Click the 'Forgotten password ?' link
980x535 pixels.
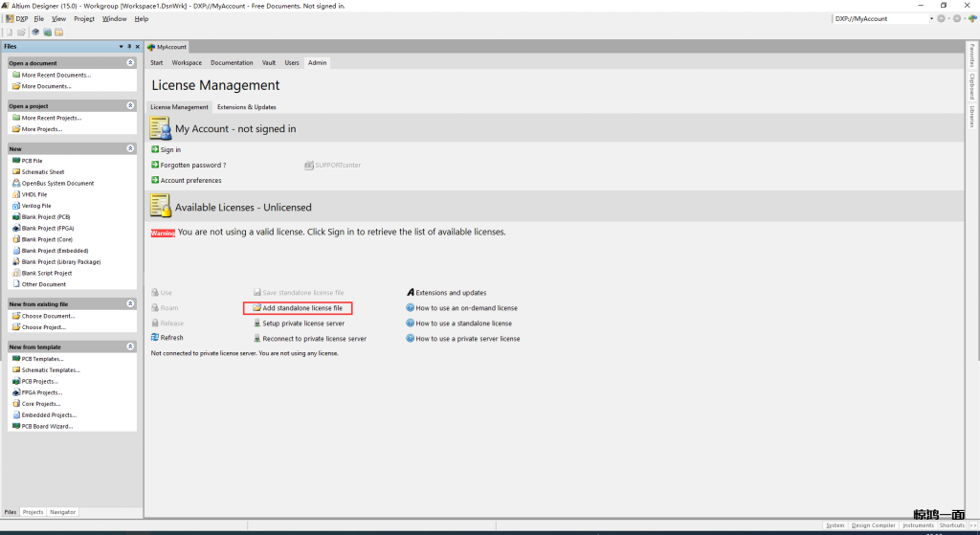click(193, 165)
